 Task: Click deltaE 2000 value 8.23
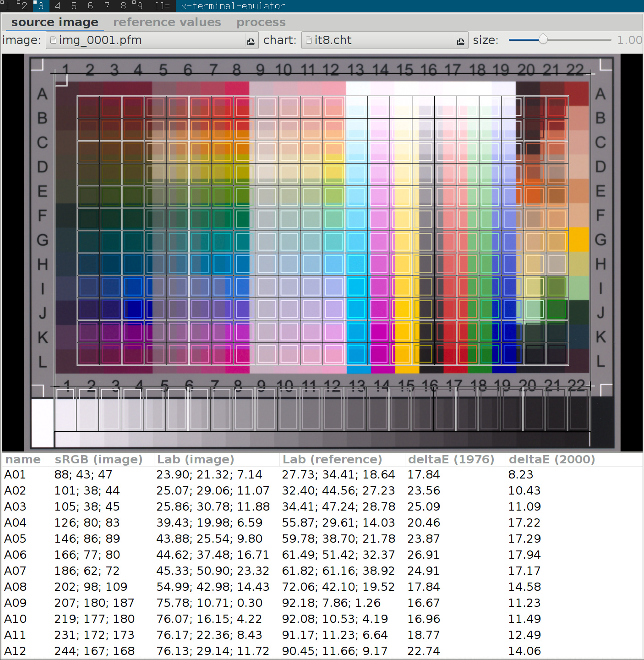click(521, 475)
